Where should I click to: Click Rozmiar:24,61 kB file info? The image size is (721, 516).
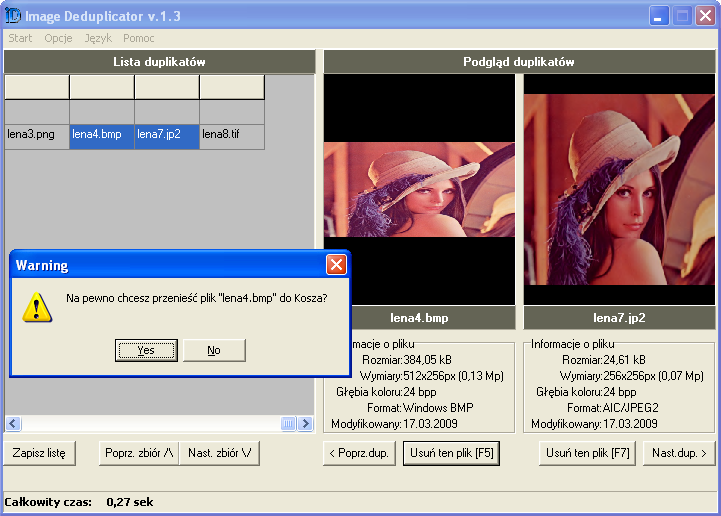[604, 360]
